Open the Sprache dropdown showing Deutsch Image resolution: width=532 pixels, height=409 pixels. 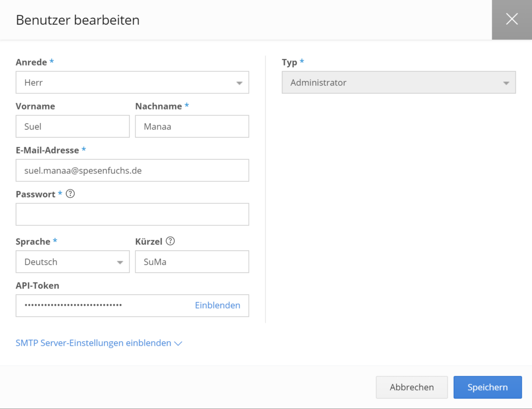(72, 261)
